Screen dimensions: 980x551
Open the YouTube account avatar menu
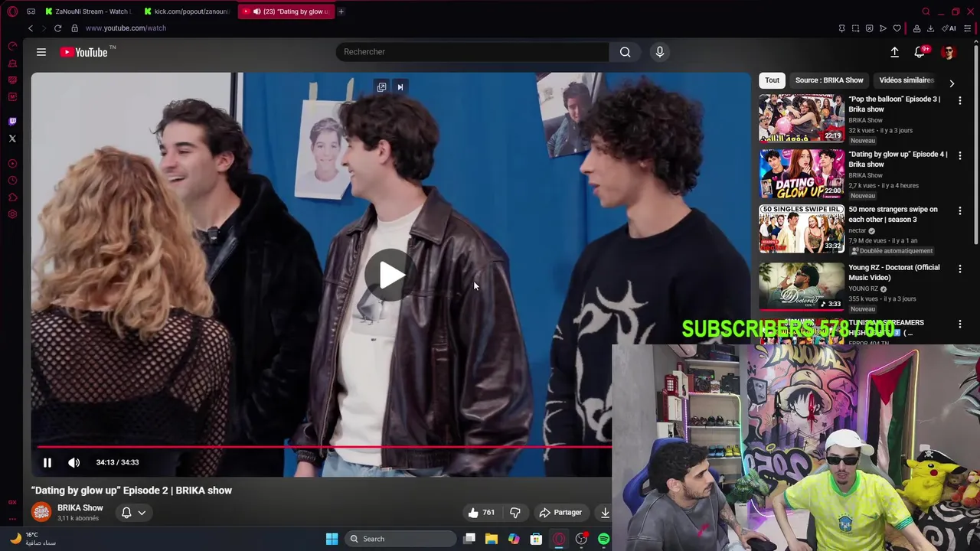click(x=949, y=52)
